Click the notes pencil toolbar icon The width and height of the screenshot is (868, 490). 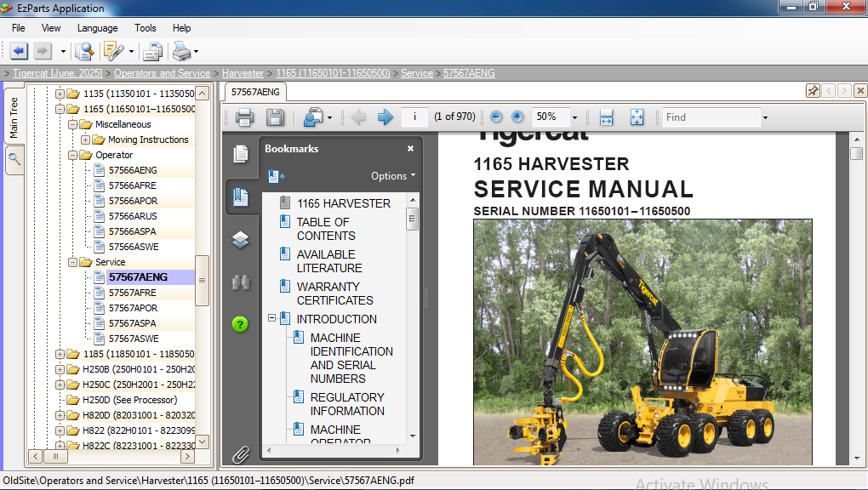coord(114,52)
